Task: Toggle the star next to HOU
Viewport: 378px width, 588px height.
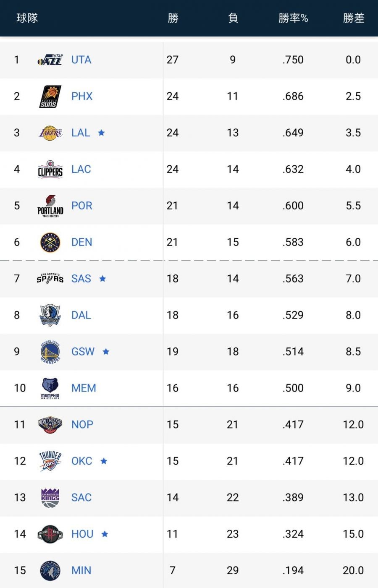Action: point(105,534)
